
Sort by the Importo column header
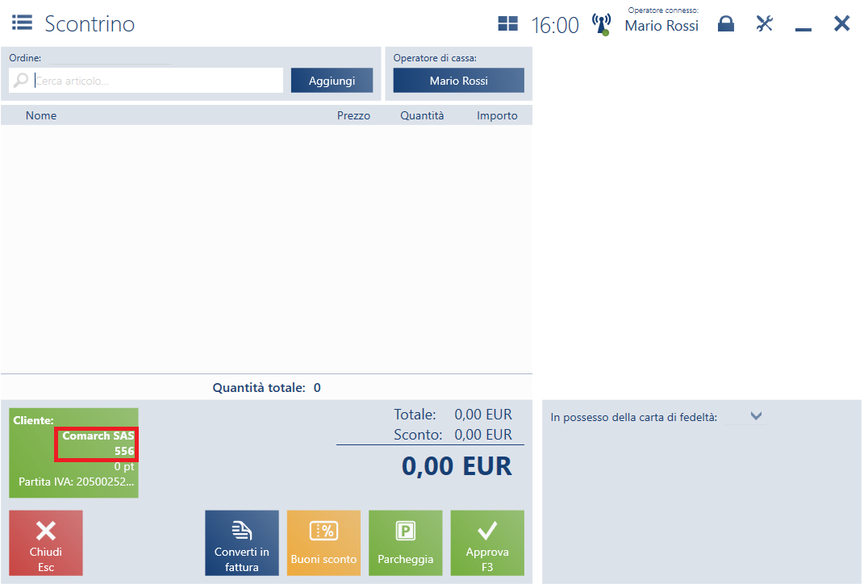497,115
